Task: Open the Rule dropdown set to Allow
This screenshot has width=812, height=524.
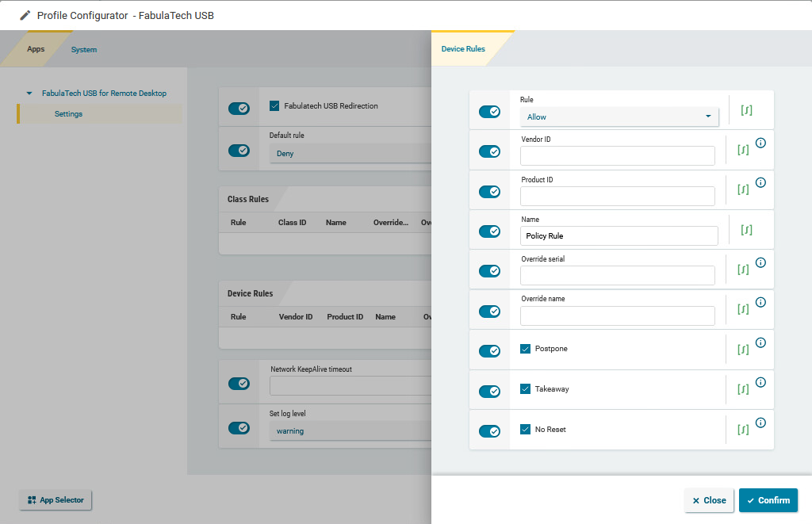Action: pos(619,117)
